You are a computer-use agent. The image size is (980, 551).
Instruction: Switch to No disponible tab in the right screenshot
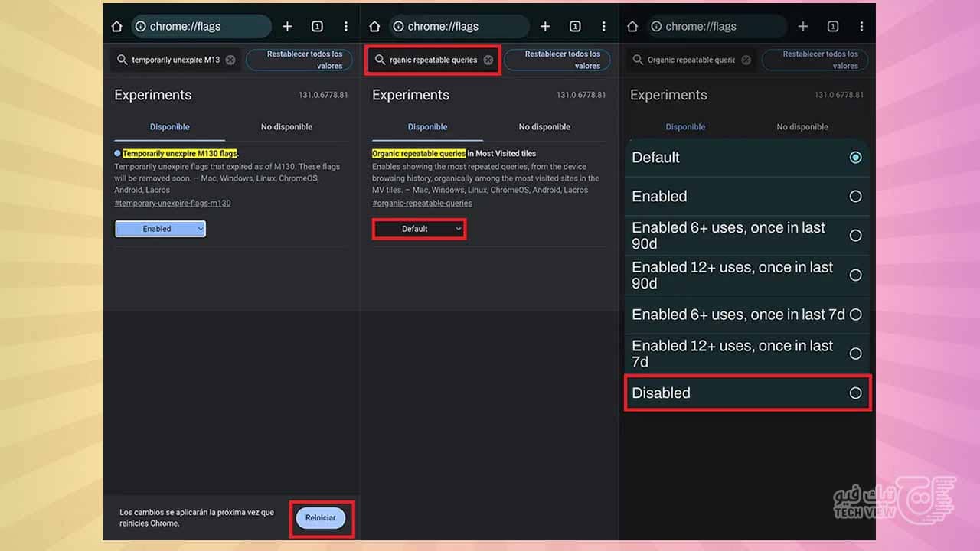[802, 127]
